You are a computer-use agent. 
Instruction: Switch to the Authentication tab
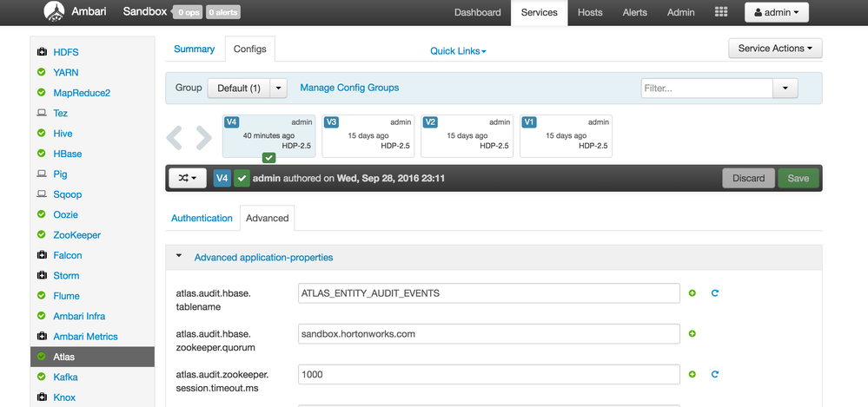(202, 218)
